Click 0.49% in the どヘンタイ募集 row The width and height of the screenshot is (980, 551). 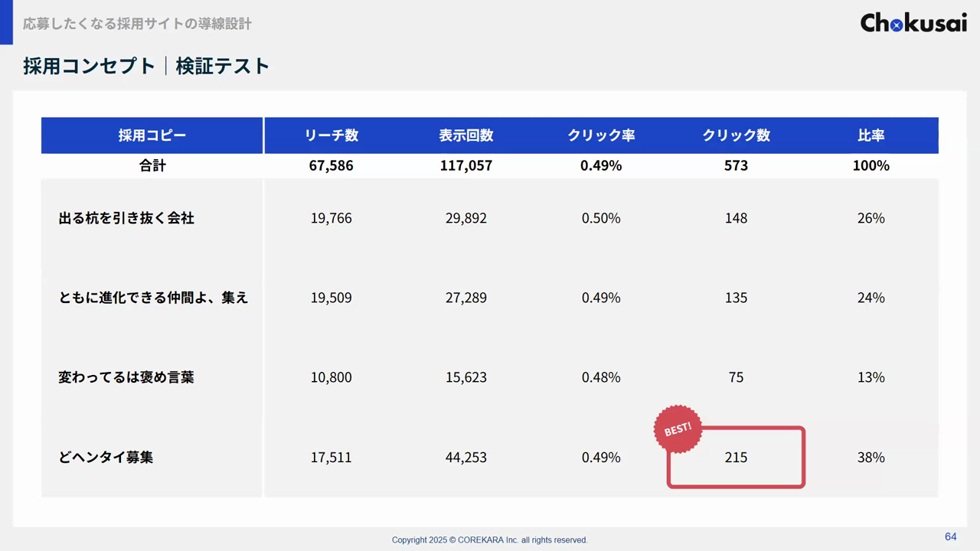pyautogui.click(x=601, y=458)
